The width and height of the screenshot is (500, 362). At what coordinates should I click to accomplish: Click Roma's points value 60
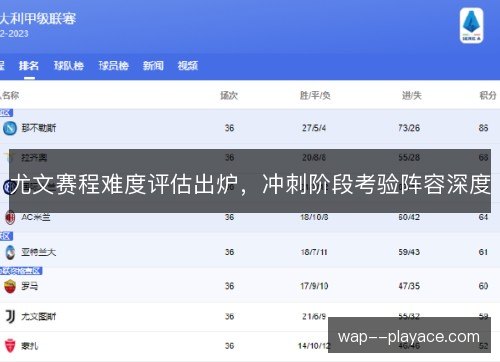483,286
